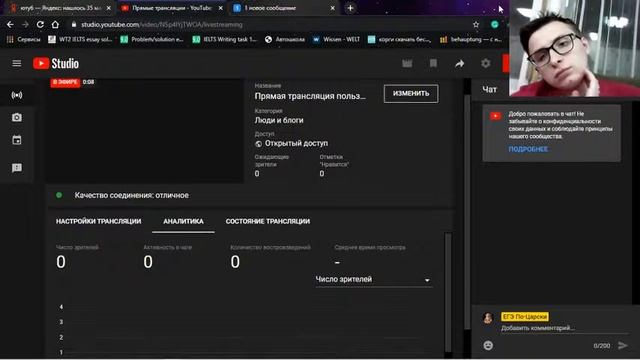Go to browser home page icon
640x360 pixels.
click(x=55, y=24)
